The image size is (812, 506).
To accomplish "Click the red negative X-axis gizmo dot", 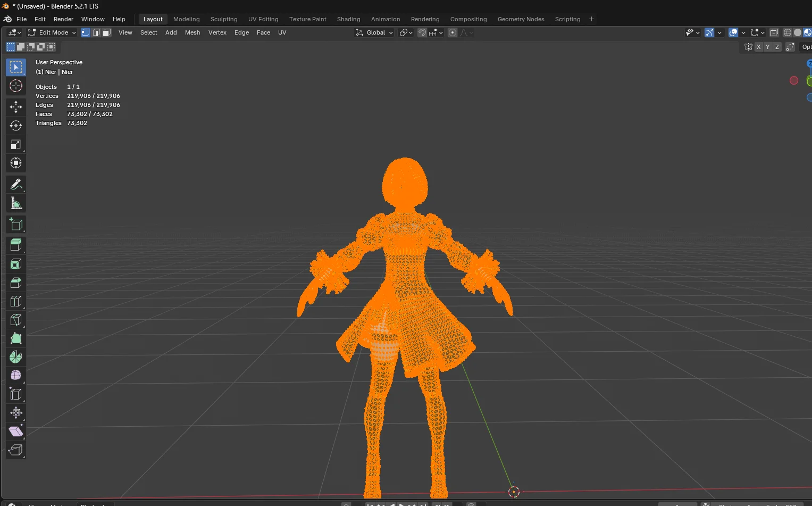I will (x=794, y=80).
